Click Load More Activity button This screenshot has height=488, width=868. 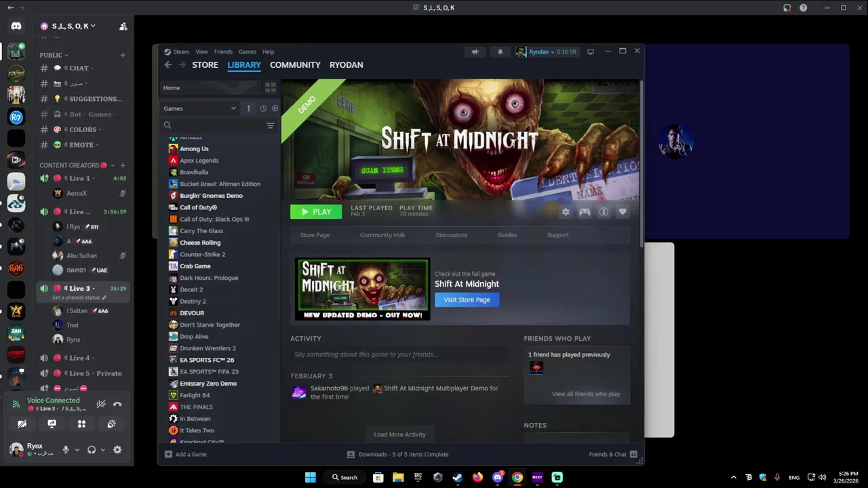click(x=400, y=434)
